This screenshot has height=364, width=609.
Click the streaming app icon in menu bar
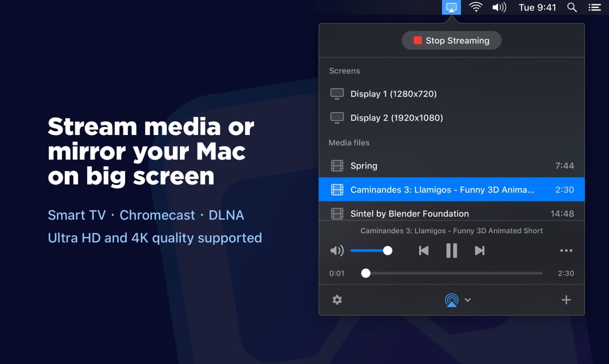[451, 7]
